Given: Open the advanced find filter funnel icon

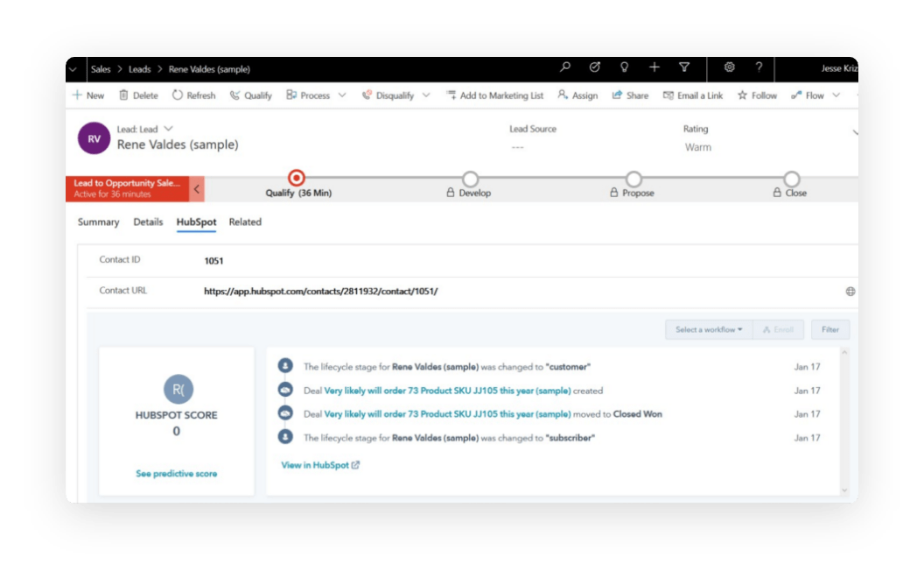Looking at the screenshot, I should point(684,67).
